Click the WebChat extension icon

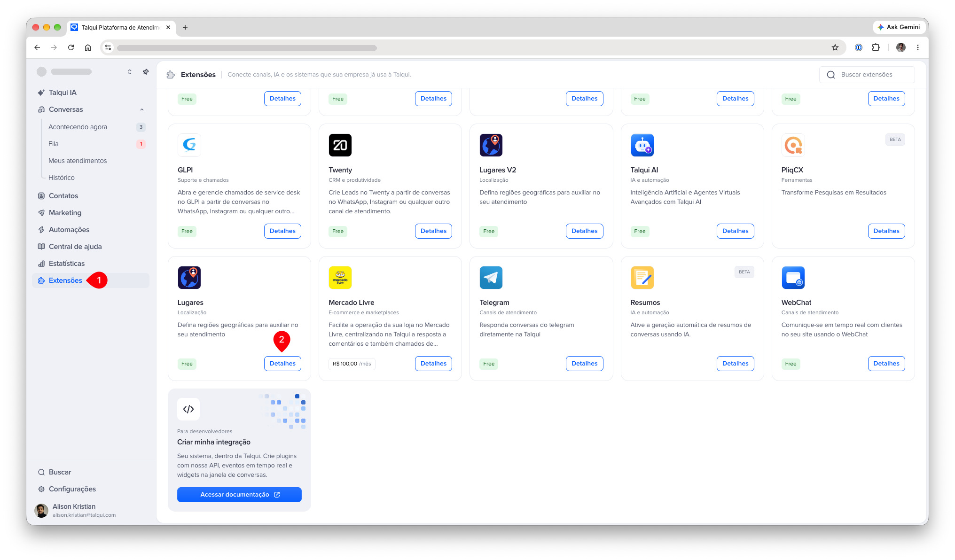tap(793, 278)
